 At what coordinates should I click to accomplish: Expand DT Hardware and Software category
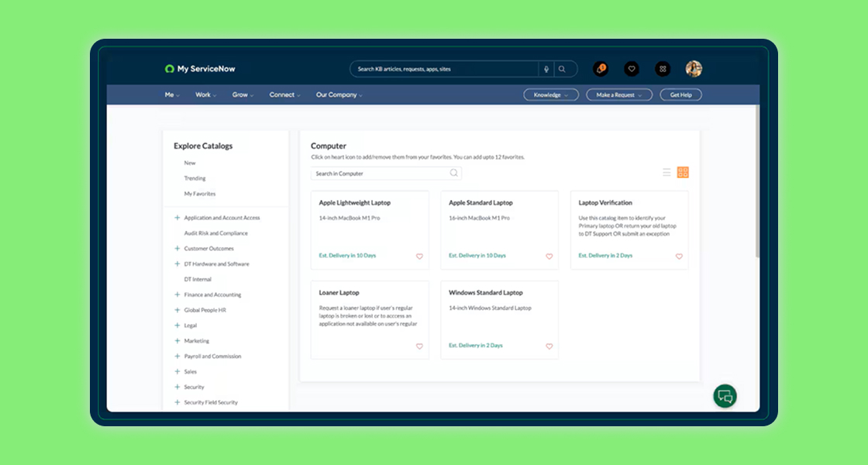(x=177, y=264)
